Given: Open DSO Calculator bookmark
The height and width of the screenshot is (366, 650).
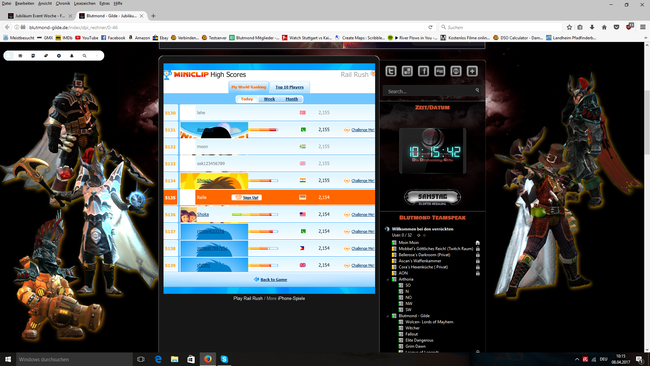Looking at the screenshot, I should tap(518, 38).
